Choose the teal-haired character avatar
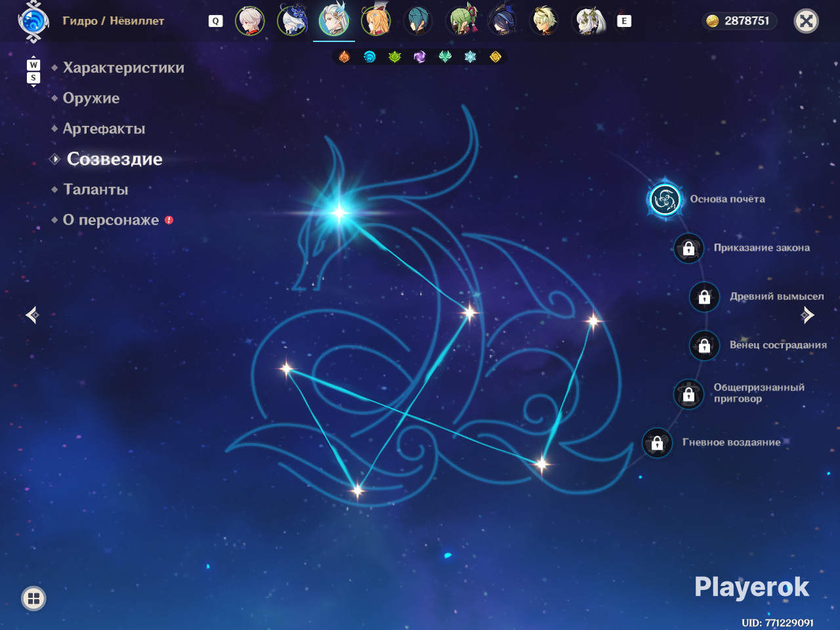The image size is (840, 630). click(x=418, y=21)
